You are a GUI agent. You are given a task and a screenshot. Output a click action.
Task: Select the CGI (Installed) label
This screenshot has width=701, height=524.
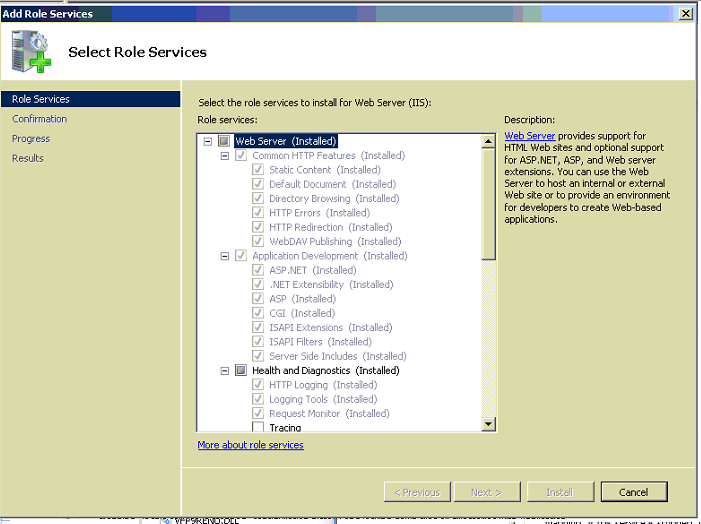[302, 313]
